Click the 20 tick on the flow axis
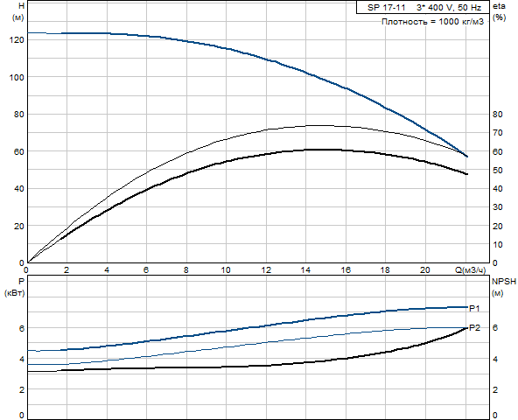The image size is (518, 420). 425,270
